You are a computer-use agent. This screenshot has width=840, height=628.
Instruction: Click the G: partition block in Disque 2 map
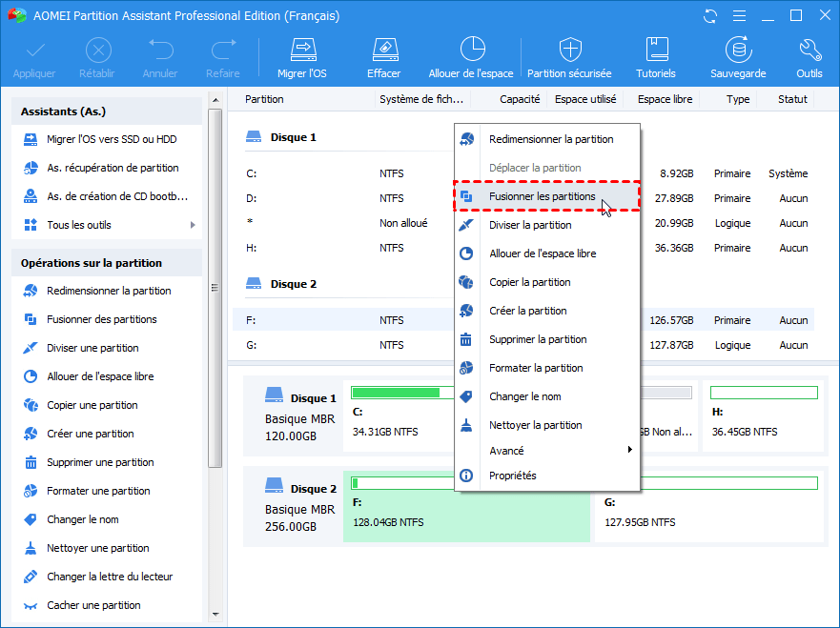pyautogui.click(x=709, y=506)
